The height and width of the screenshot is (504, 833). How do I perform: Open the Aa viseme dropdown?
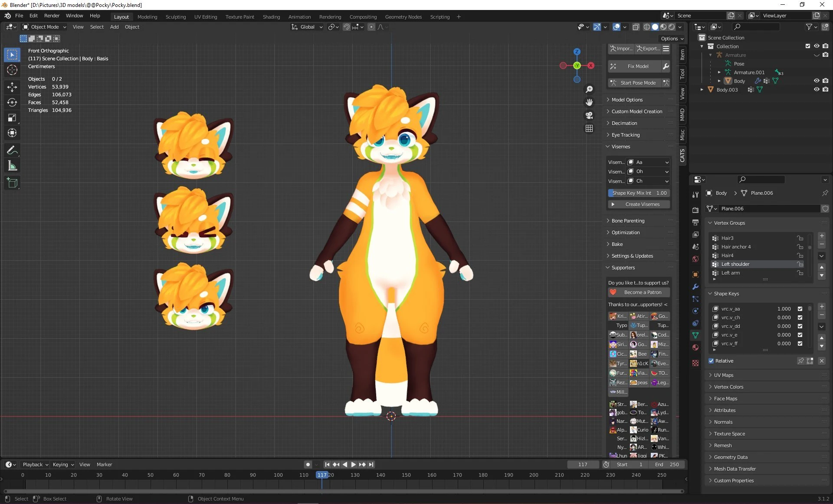648,162
